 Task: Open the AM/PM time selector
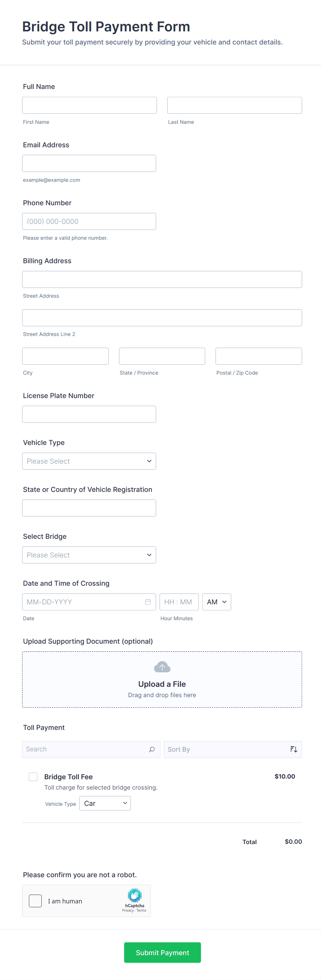point(216,602)
